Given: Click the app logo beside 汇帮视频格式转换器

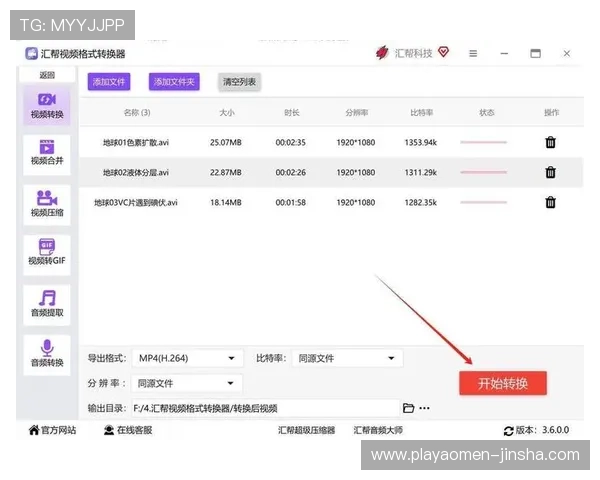Looking at the screenshot, I should (31, 54).
